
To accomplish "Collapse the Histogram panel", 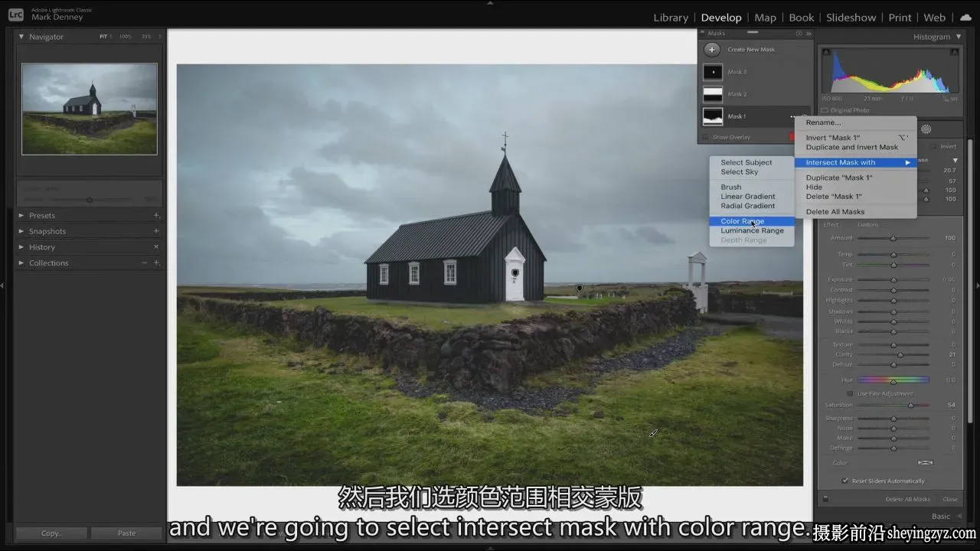I will coord(958,37).
